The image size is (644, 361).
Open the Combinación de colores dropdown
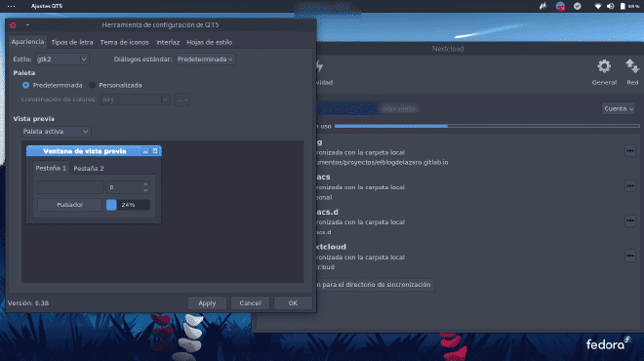tap(135, 100)
